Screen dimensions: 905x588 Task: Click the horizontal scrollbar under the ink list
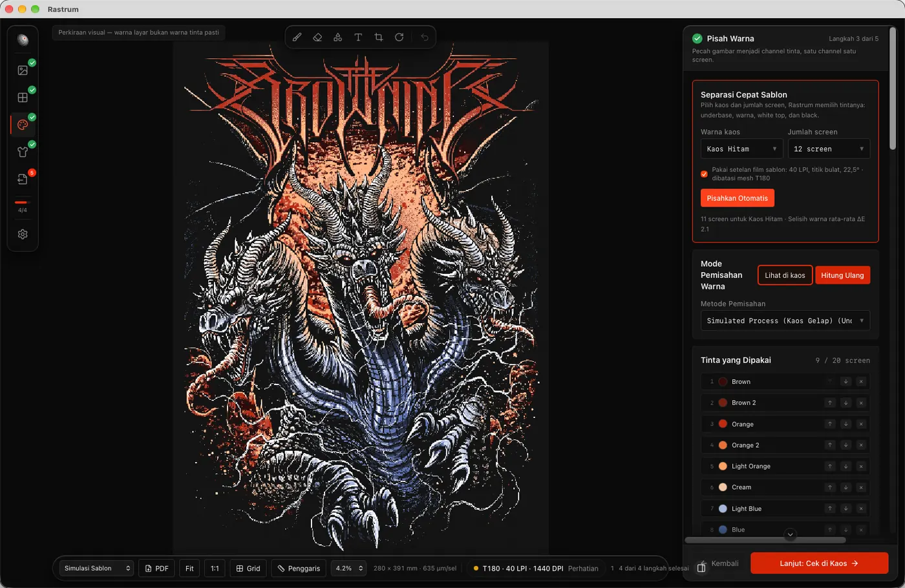(765, 540)
